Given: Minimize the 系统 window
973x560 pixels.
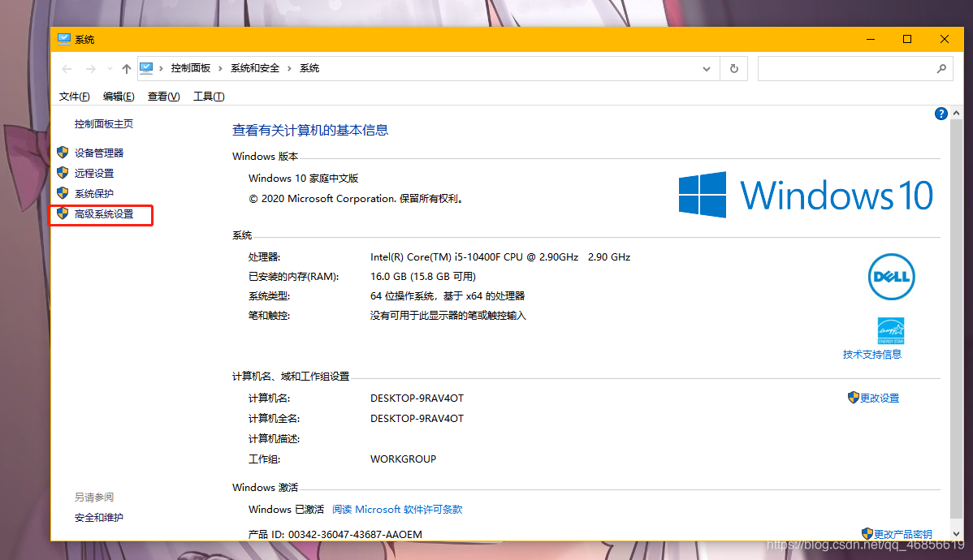Looking at the screenshot, I should pos(871,39).
